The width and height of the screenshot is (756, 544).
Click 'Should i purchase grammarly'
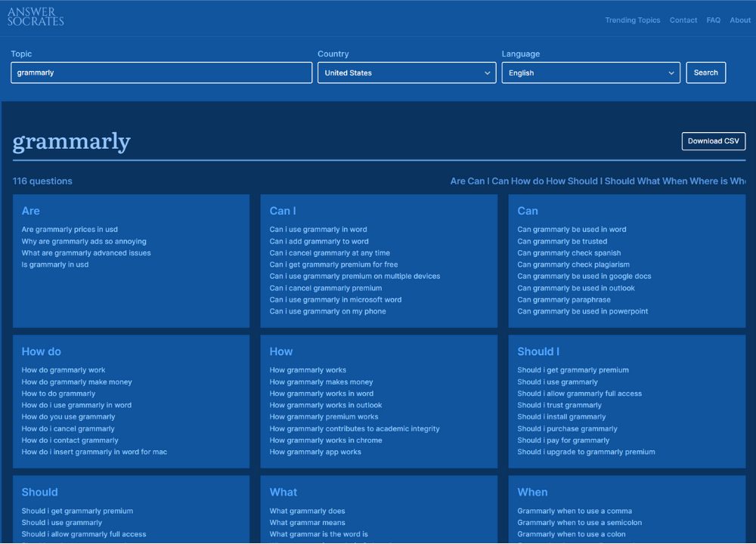point(567,429)
